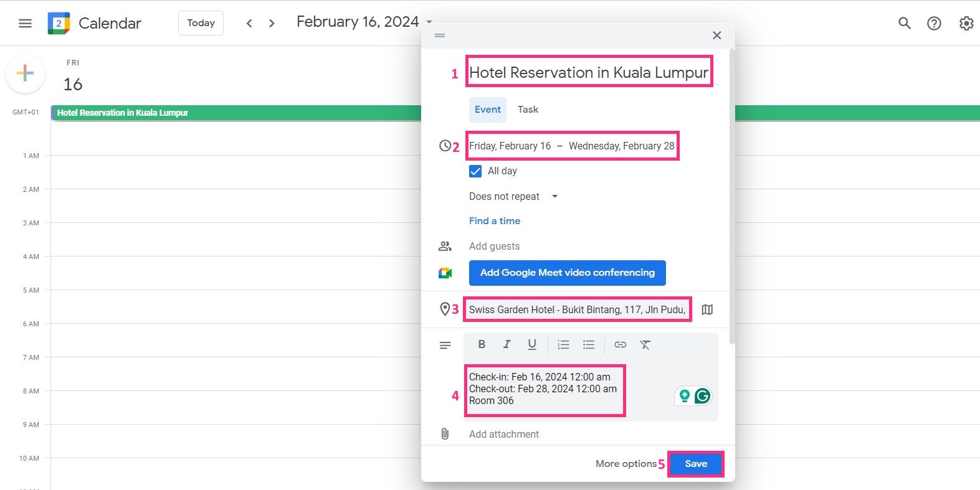This screenshot has height=490, width=980.
Task: Click the Google Calendar logo
Action: tap(59, 23)
